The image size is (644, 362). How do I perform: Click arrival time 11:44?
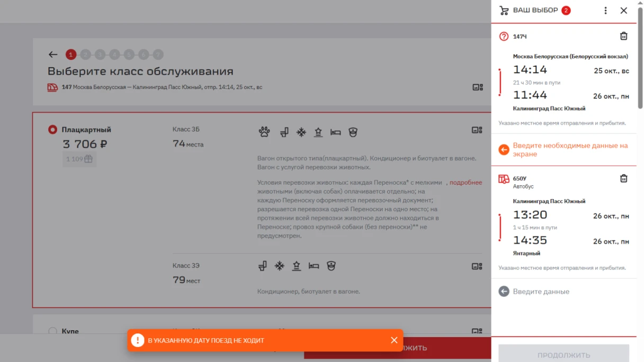[x=530, y=95]
